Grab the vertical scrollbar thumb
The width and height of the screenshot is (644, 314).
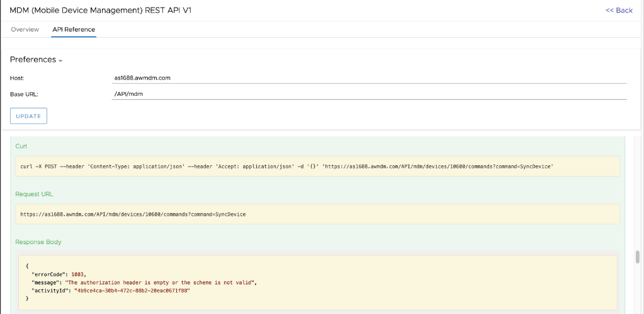click(637, 257)
